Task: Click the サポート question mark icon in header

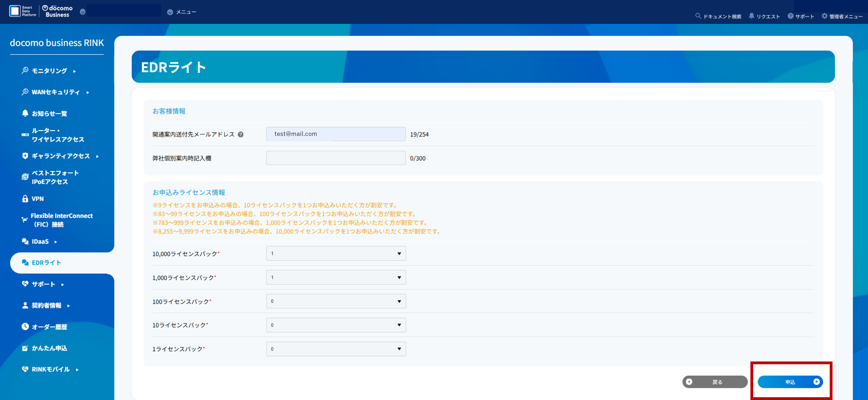Action: 790,16
